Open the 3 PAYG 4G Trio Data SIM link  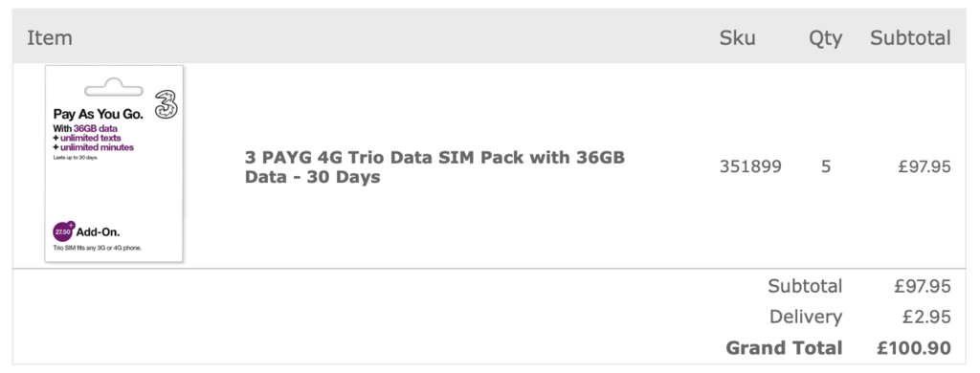tap(434, 166)
